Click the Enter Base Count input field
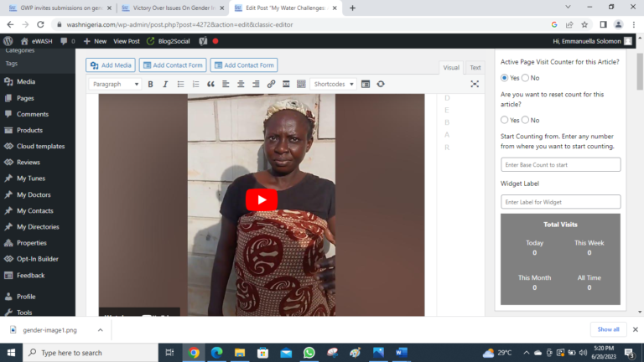The image size is (644, 362). tap(560, 165)
